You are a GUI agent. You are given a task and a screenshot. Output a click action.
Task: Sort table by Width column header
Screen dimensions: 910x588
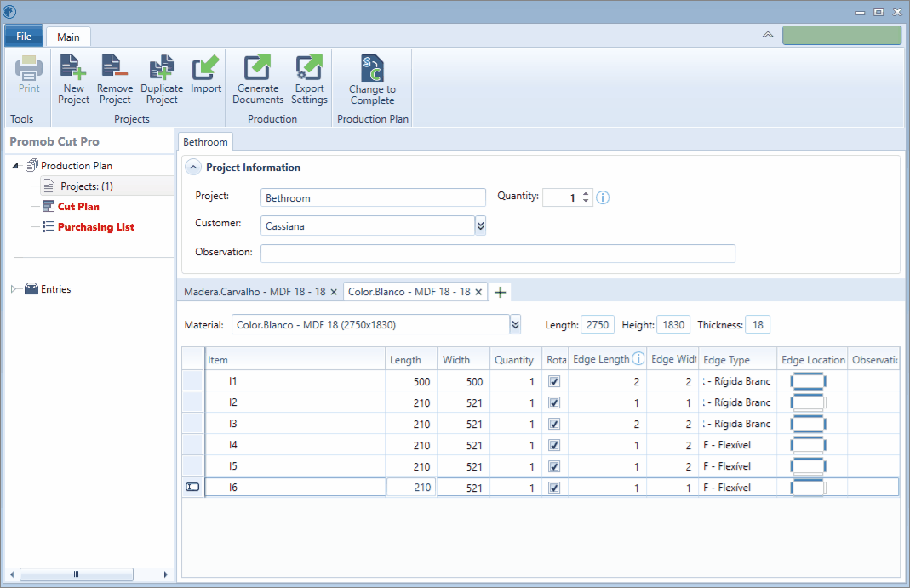coord(464,359)
